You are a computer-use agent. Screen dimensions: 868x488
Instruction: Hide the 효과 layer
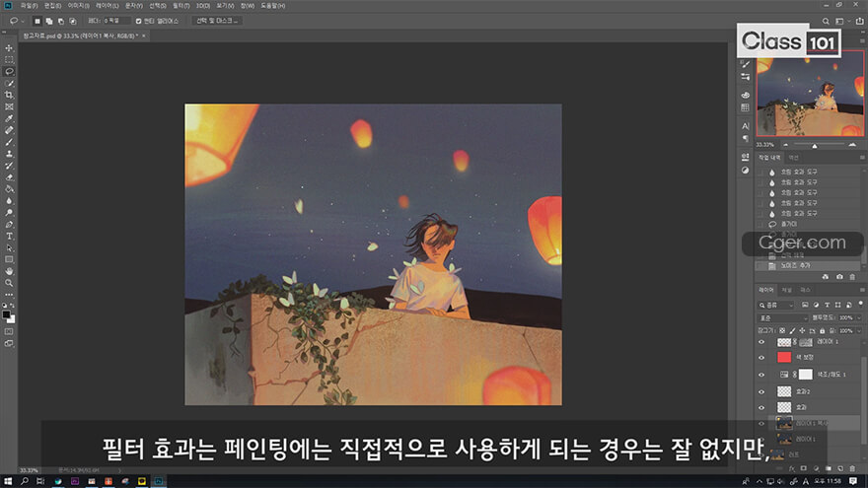[x=761, y=408]
